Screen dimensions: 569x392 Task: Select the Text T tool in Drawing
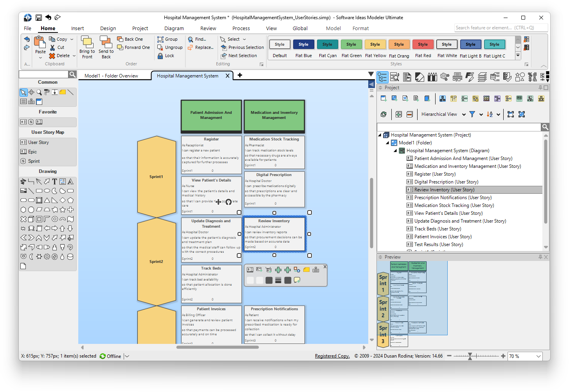click(x=54, y=182)
